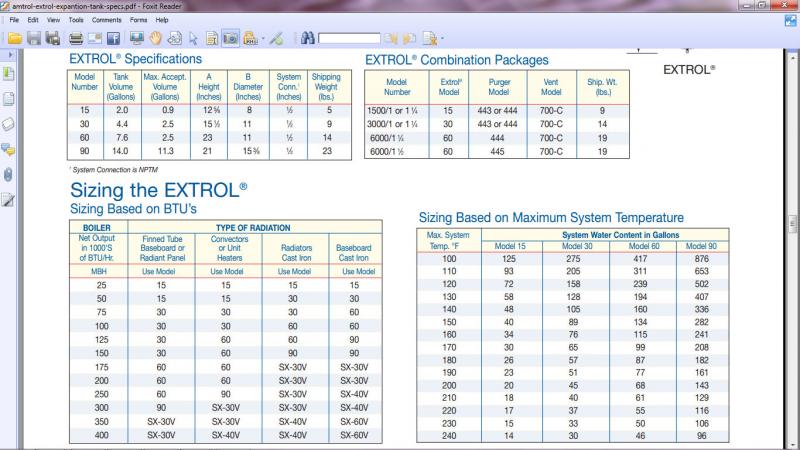800x450 pixels.
Task: Click the 'System Connection is NPTM' footnote
Action: coord(114,170)
